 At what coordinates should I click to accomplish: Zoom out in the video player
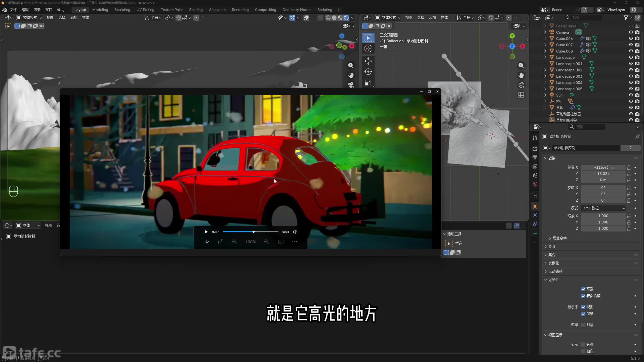(x=234, y=242)
